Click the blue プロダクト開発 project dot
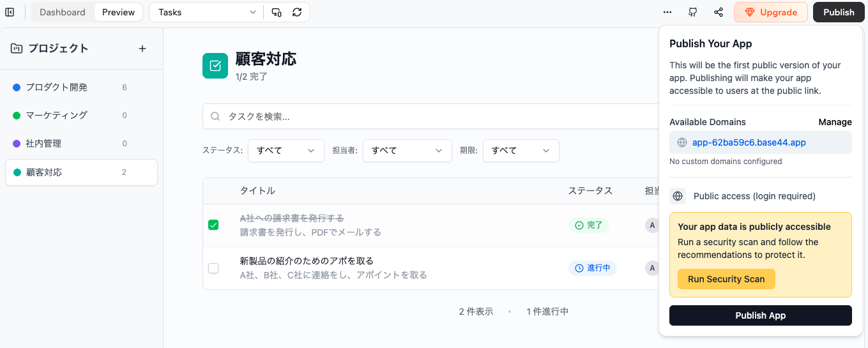This screenshot has width=868, height=348. pyautogui.click(x=17, y=87)
